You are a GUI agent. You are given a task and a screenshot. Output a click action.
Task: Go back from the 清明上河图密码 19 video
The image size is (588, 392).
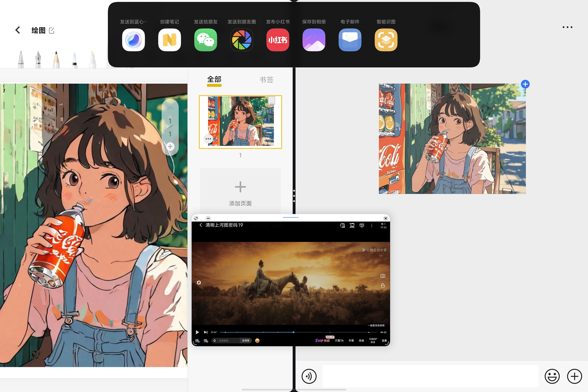tap(201, 225)
